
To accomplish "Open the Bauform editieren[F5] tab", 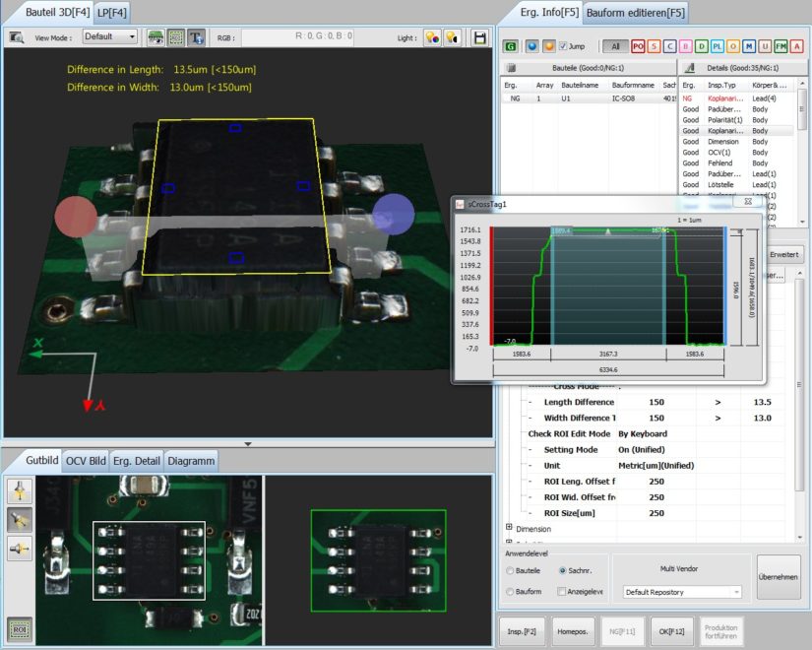I will coord(636,13).
